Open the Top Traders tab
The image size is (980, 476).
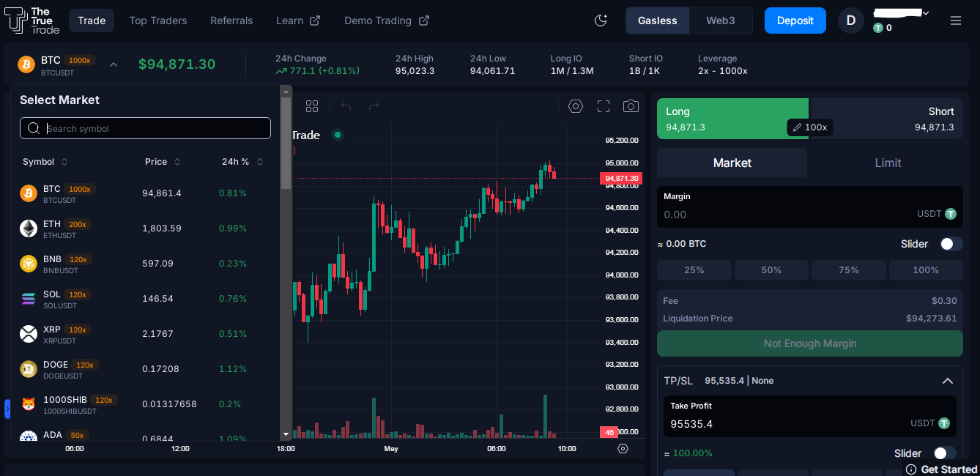click(x=158, y=21)
